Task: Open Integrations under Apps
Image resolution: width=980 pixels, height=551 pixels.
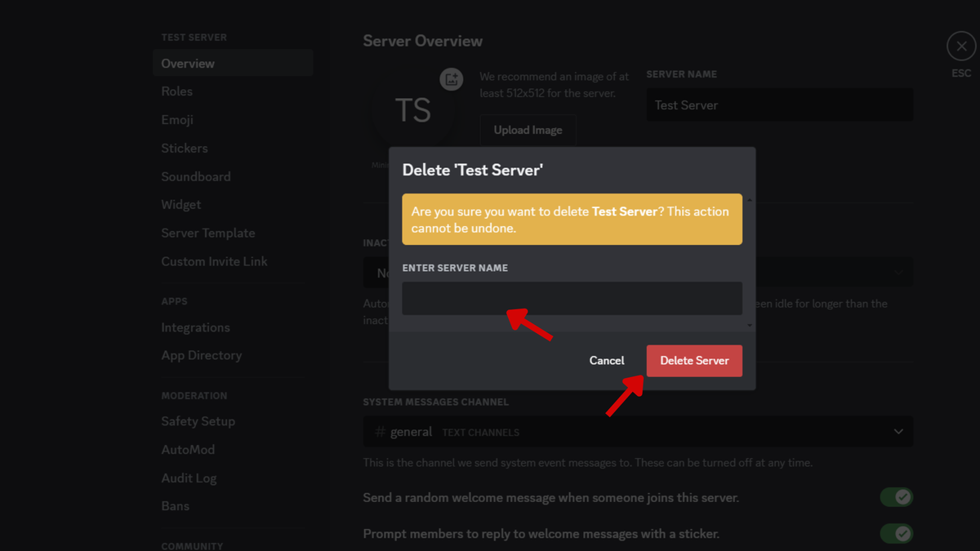Action: [195, 327]
